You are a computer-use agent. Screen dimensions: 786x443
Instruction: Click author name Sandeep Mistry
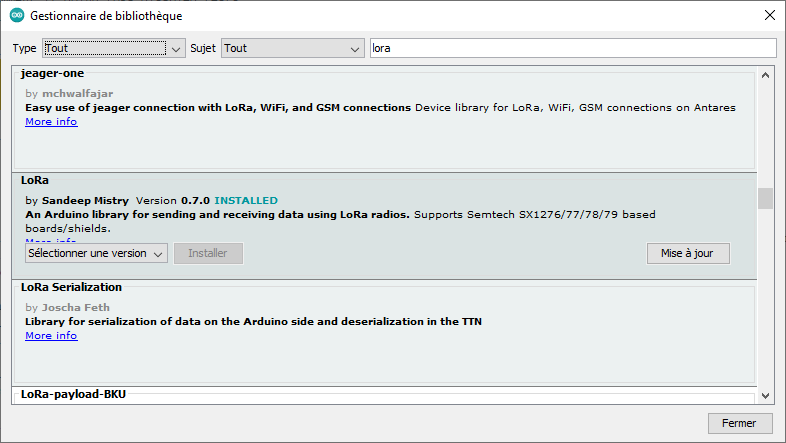tap(85, 200)
